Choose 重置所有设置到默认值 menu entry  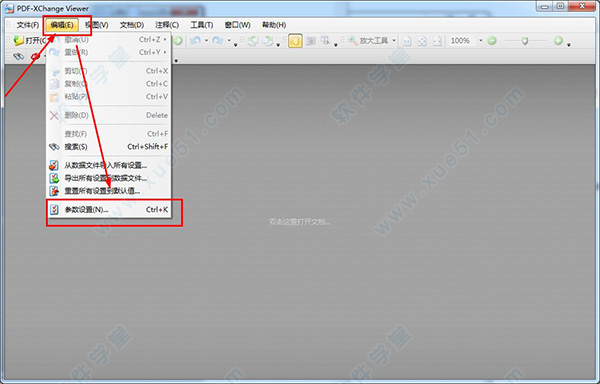108,190
